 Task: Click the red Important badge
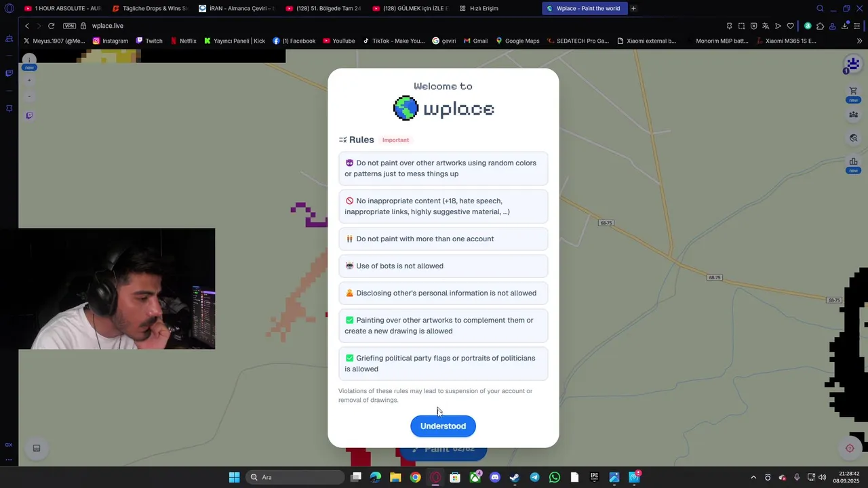(x=395, y=140)
